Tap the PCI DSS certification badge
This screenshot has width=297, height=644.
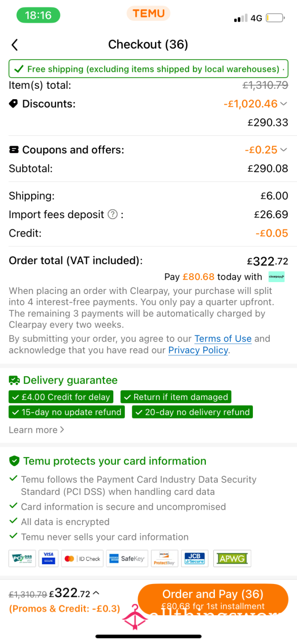point(22,558)
